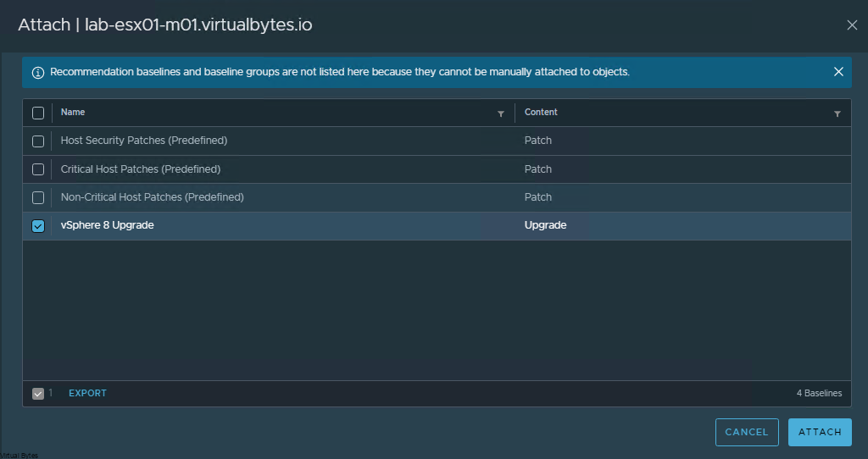Open the Name column filter icon
Viewport: 868px width, 459px height.
[x=500, y=114]
